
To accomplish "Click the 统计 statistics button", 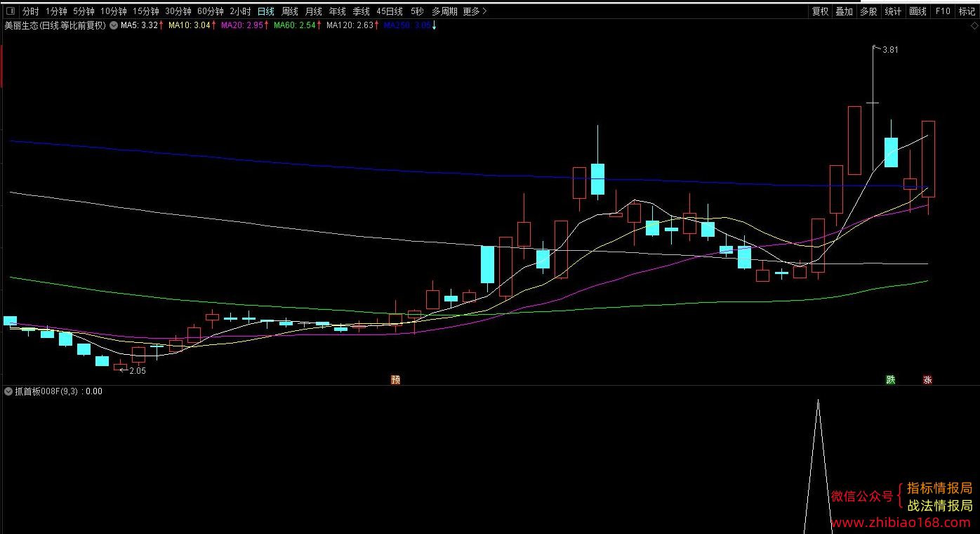I will tap(893, 11).
